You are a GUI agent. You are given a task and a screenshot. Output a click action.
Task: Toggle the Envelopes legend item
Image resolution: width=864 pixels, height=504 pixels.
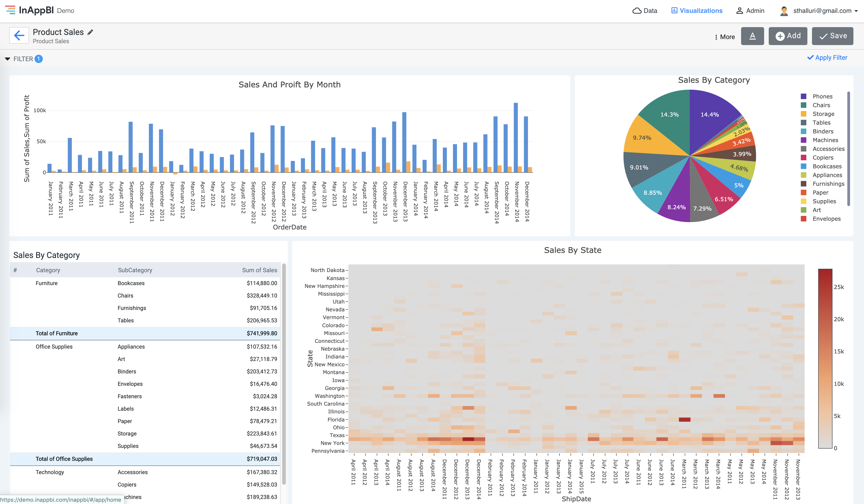[826, 219]
